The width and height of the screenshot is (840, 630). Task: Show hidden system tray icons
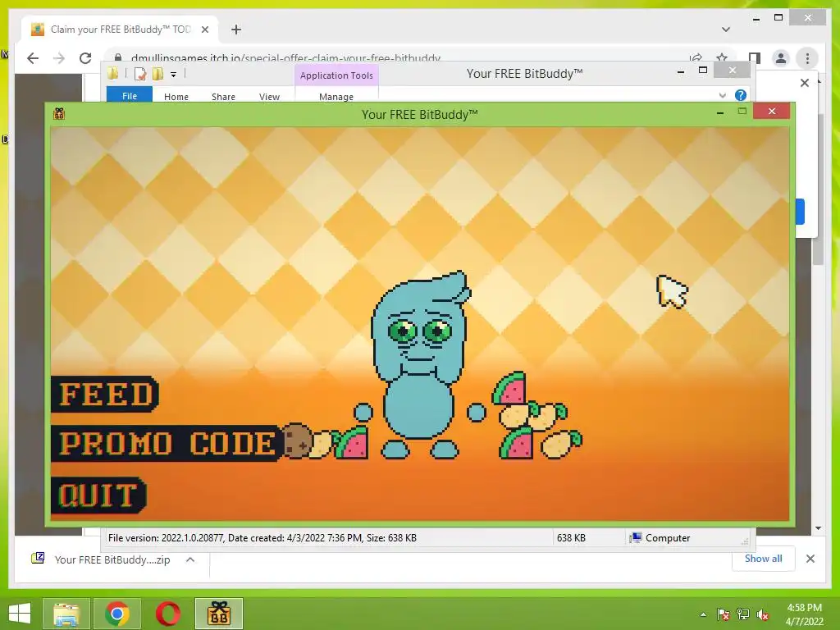click(703, 614)
